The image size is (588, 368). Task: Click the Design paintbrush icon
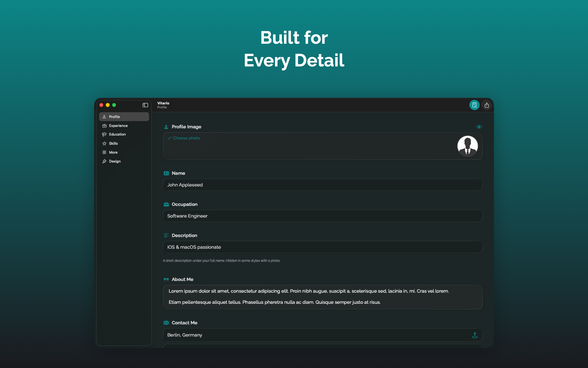[x=104, y=161]
